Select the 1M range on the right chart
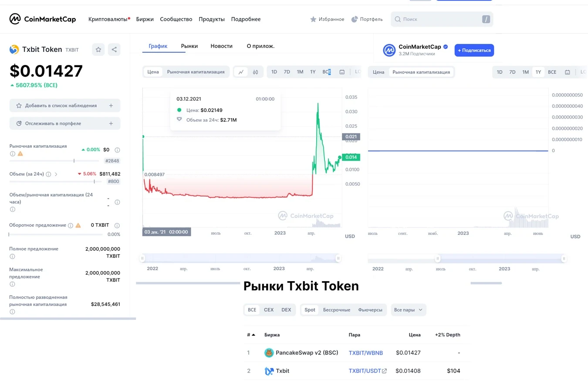Viewport: 588px width, 387px height. tap(526, 72)
